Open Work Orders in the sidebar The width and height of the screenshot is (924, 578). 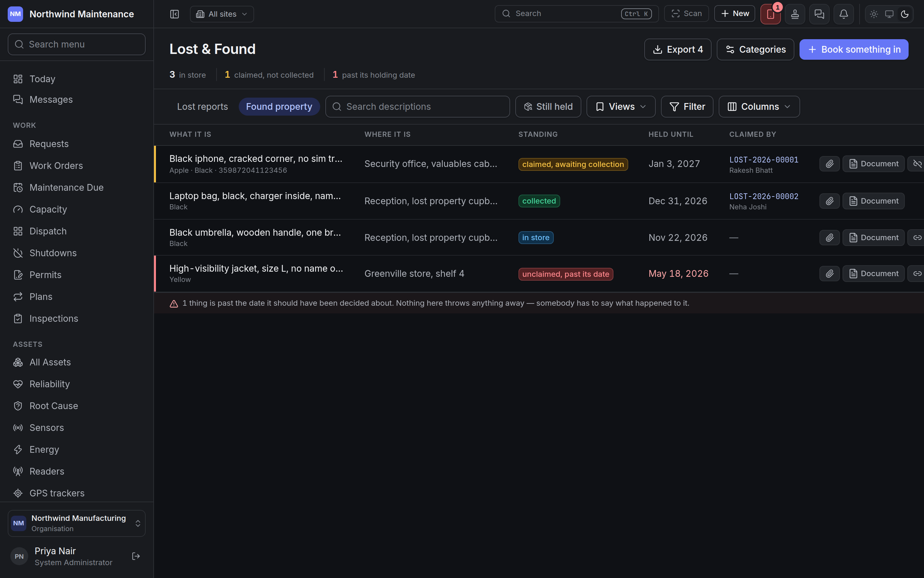click(77, 165)
